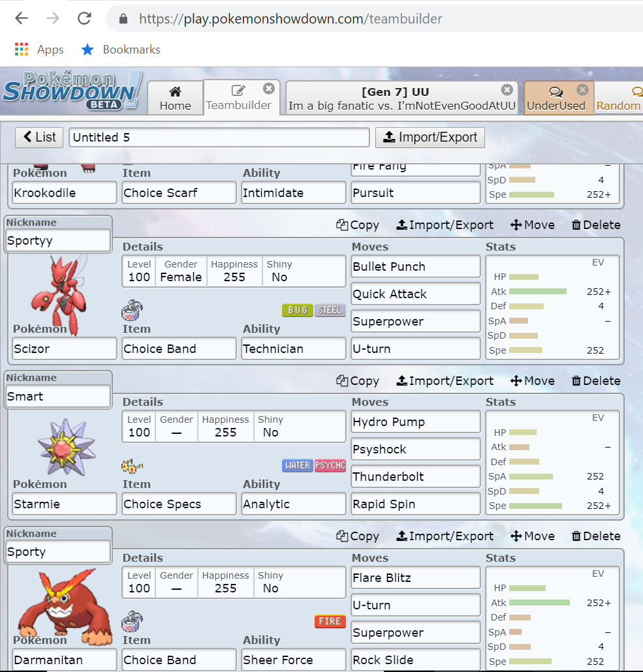Change Starmie's Choice Specs item field

point(180,504)
